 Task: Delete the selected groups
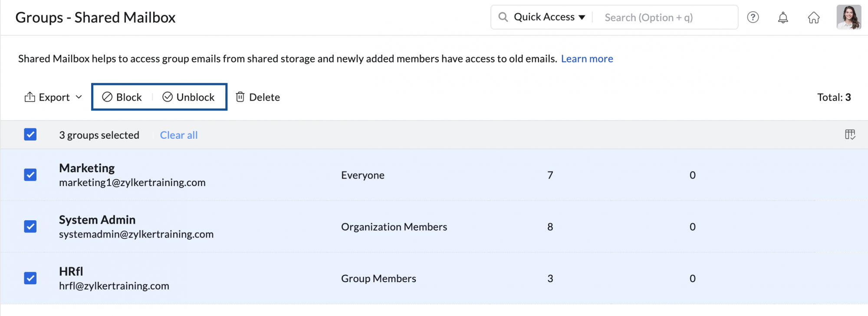pyautogui.click(x=258, y=97)
